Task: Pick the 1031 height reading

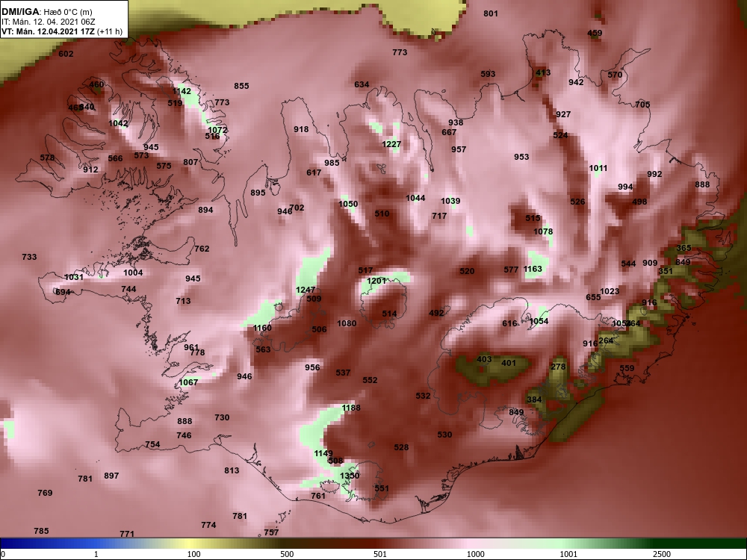Action: click(x=74, y=278)
